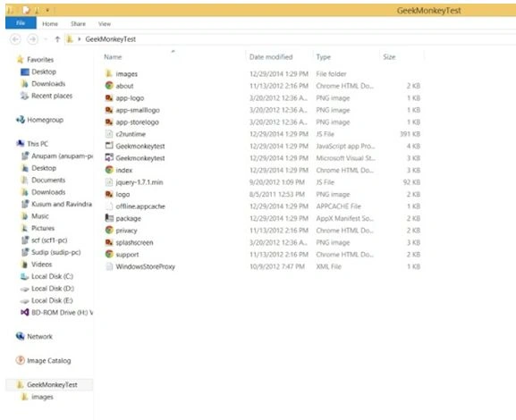Screen dimensions: 516x420
Task: Go up one folder level arrow
Action: (x=57, y=39)
